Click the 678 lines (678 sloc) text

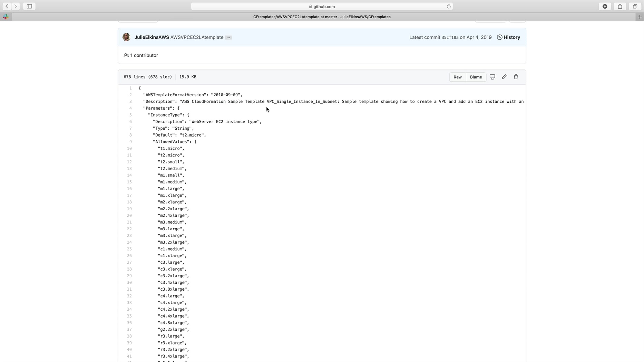[x=148, y=77]
